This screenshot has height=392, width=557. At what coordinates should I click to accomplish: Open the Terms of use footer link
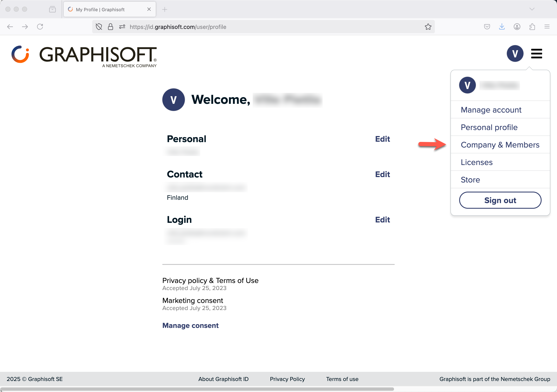(342, 379)
